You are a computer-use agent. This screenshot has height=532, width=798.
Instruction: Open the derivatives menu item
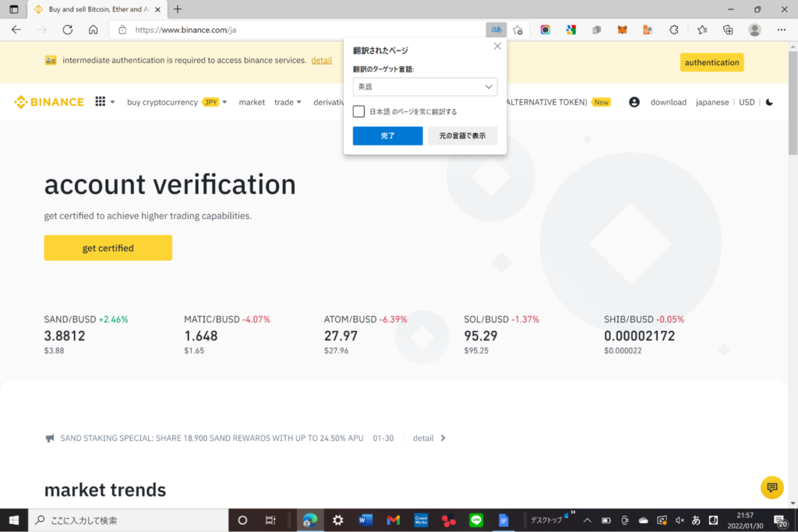pos(329,102)
